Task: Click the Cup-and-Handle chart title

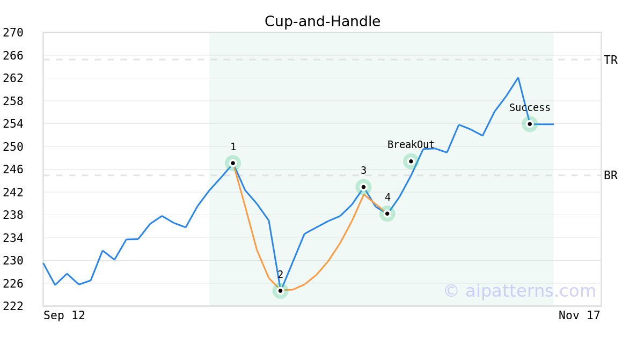Action: 323,21
